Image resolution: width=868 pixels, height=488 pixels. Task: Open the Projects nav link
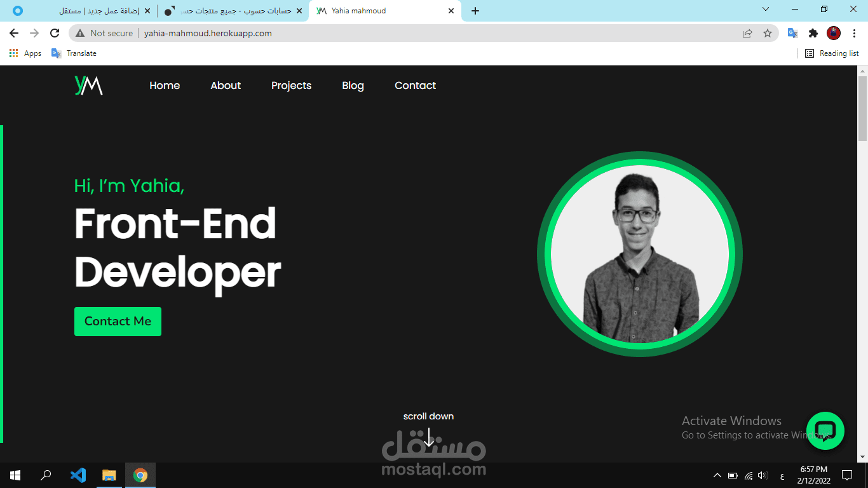coord(291,86)
